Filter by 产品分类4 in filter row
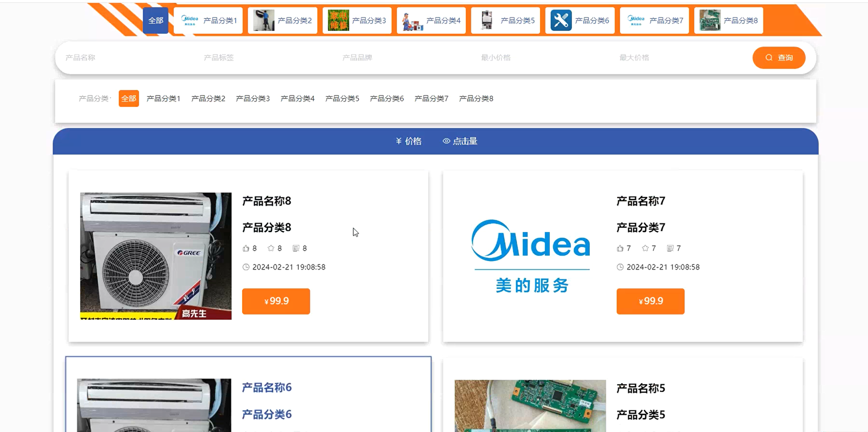 [298, 98]
